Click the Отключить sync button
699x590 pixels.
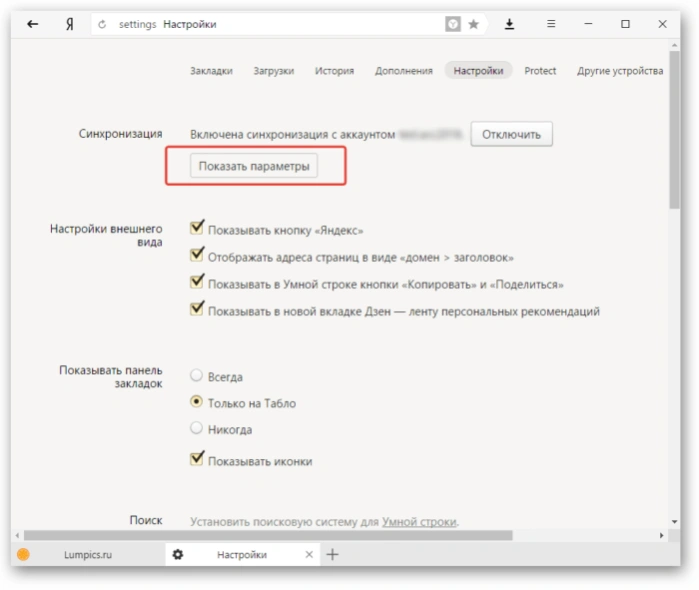coord(511,134)
